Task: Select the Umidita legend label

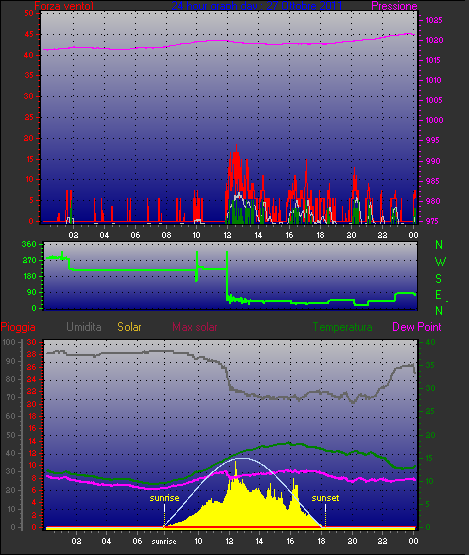Action: [84, 327]
